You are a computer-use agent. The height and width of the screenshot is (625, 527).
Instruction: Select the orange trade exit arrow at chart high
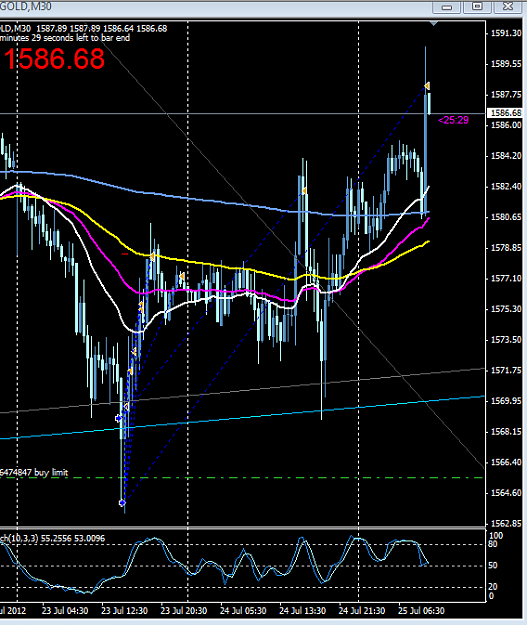click(x=427, y=86)
